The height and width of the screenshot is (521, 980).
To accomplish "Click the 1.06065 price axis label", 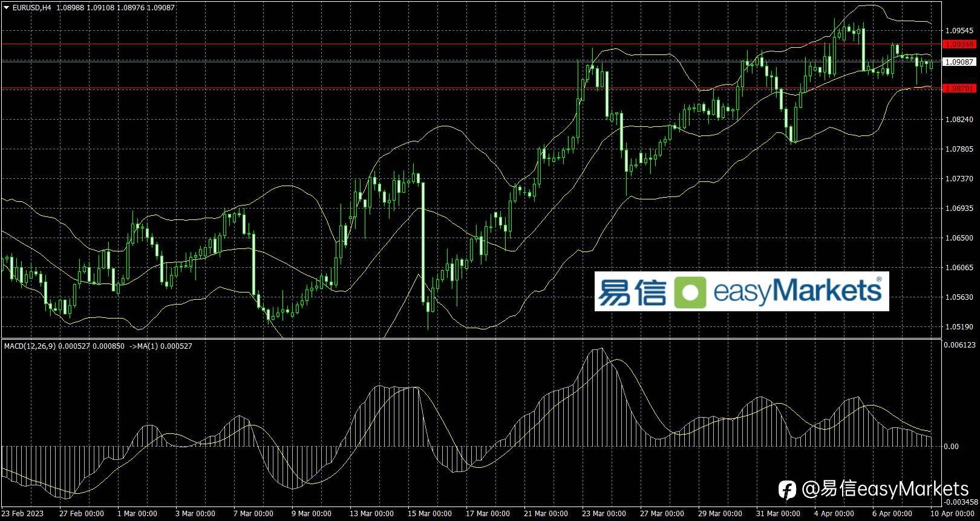I will [959, 268].
